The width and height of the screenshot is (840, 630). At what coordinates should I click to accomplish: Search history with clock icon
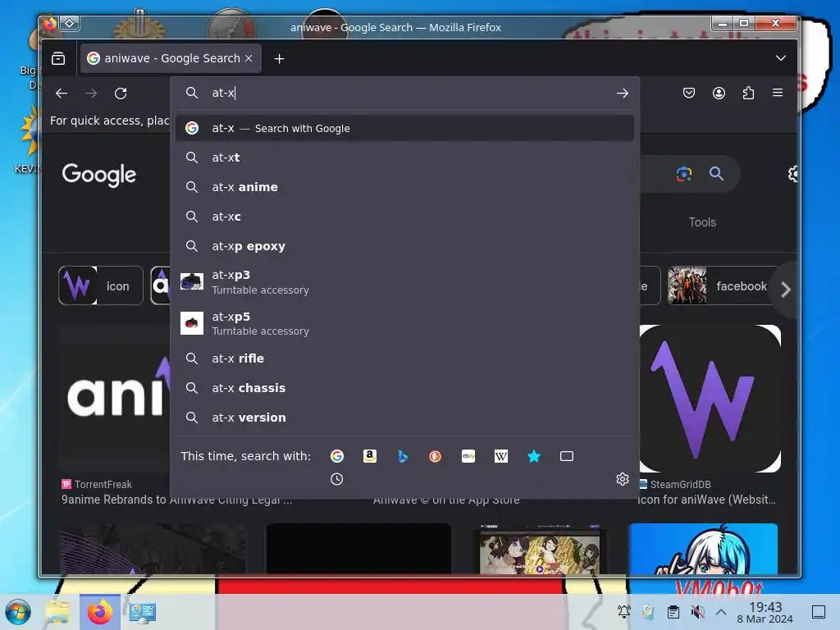(x=336, y=479)
